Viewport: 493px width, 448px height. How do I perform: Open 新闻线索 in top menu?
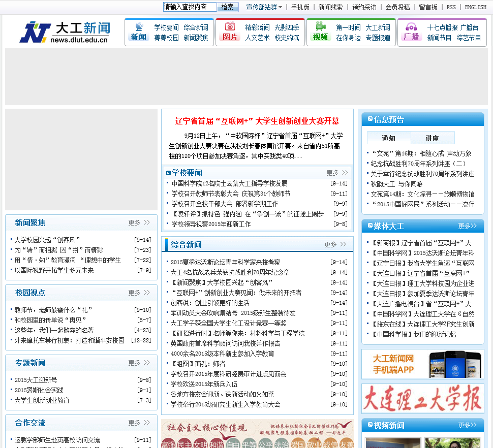pyautogui.click(x=330, y=7)
